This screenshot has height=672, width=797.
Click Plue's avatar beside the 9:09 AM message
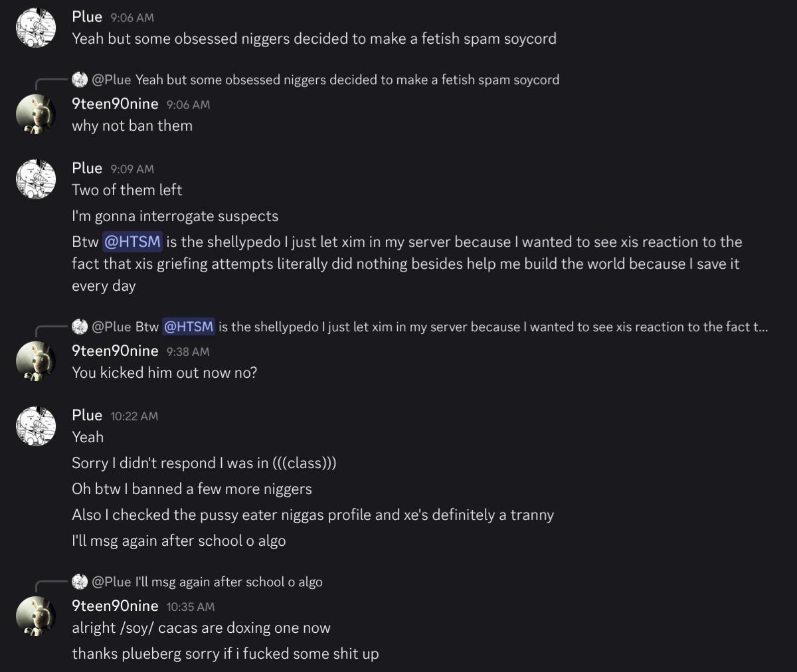[x=36, y=179]
